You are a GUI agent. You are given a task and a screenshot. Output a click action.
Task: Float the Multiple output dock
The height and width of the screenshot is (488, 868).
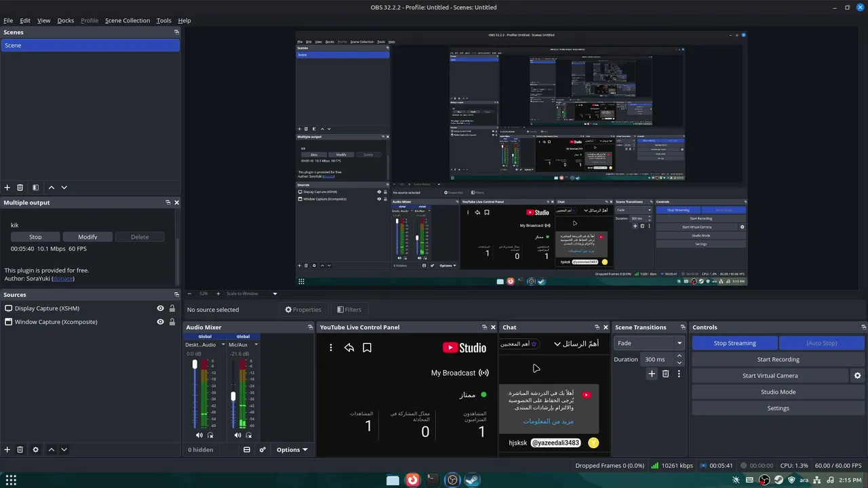point(168,203)
